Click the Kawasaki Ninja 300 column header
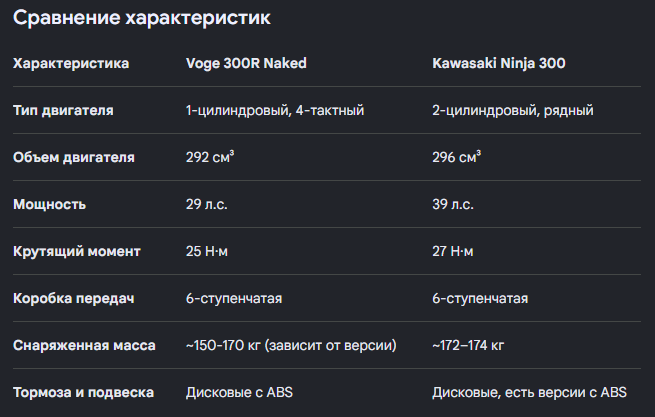The image size is (655, 417). pyautogui.click(x=499, y=63)
